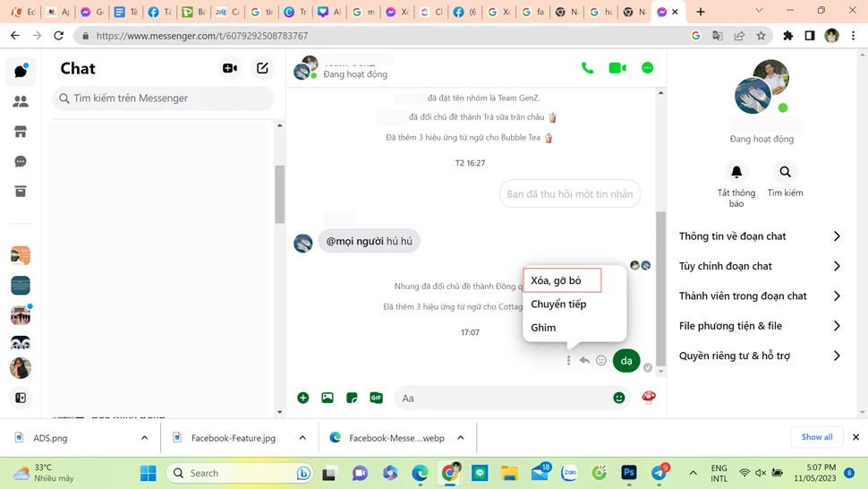
Task: Open ADS.png downloaded file
Action: click(50, 437)
